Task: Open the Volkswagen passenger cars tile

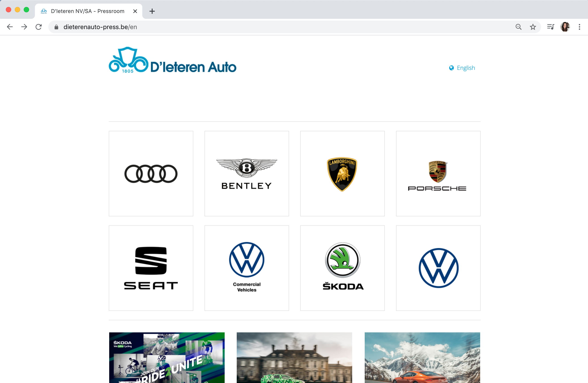Action: (x=438, y=268)
